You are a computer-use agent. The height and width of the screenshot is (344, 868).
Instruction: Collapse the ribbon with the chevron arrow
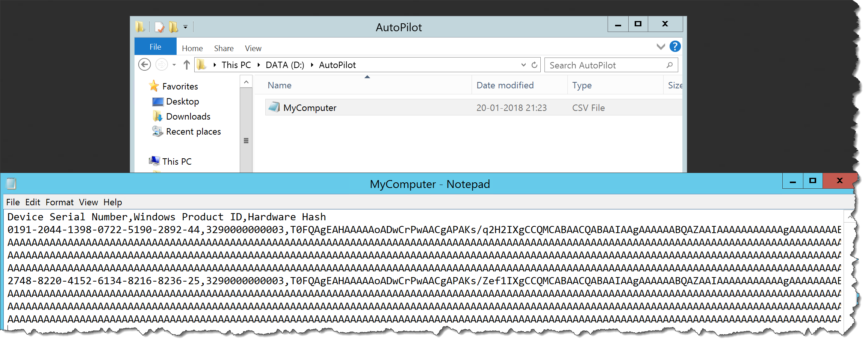click(660, 47)
